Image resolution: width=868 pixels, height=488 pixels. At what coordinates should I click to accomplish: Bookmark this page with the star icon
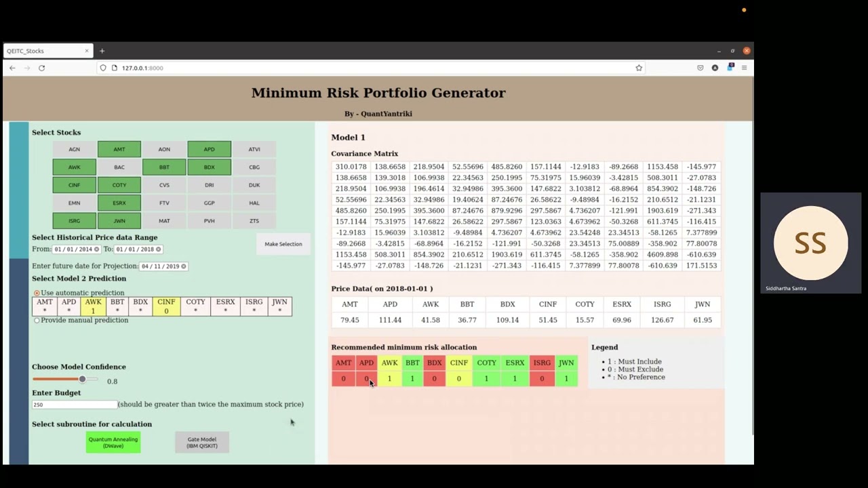639,68
